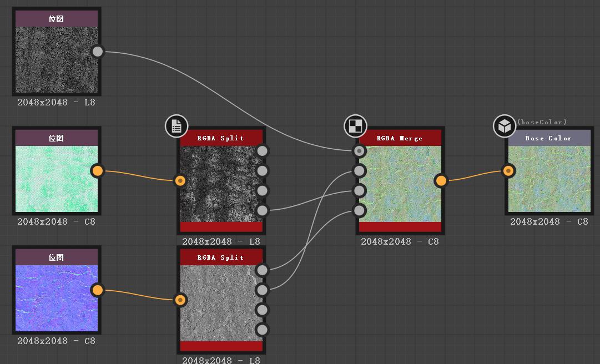Click the third input socket on RGBA Merge
The height and width of the screenshot is (364, 600).
tap(360, 190)
